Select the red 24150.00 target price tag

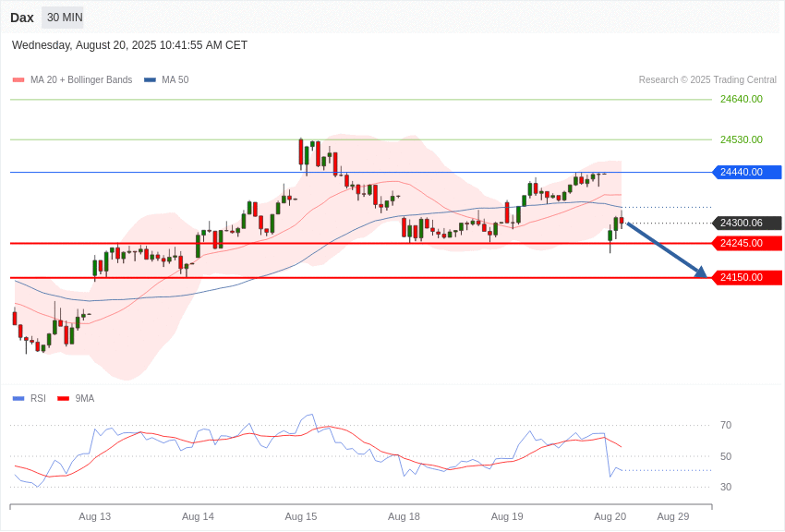pos(746,277)
